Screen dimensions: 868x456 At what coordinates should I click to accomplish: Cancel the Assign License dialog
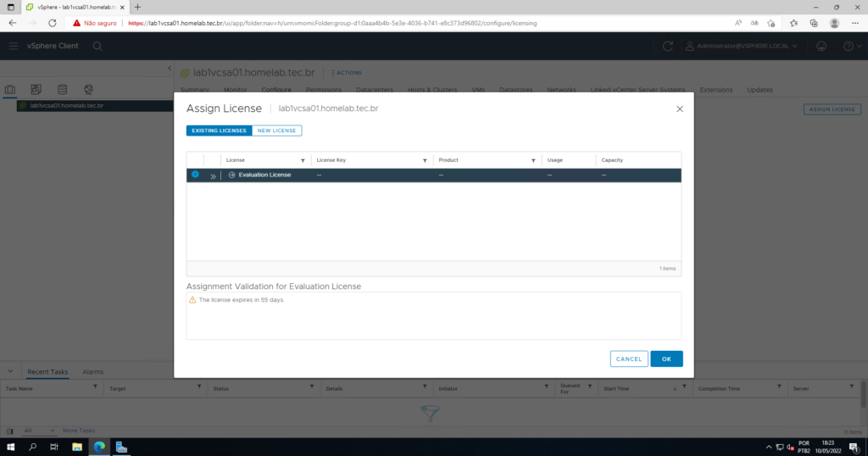pos(629,359)
